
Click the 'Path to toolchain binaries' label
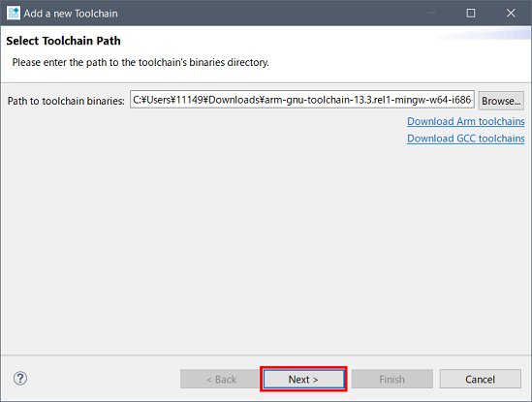pyautogui.click(x=66, y=101)
